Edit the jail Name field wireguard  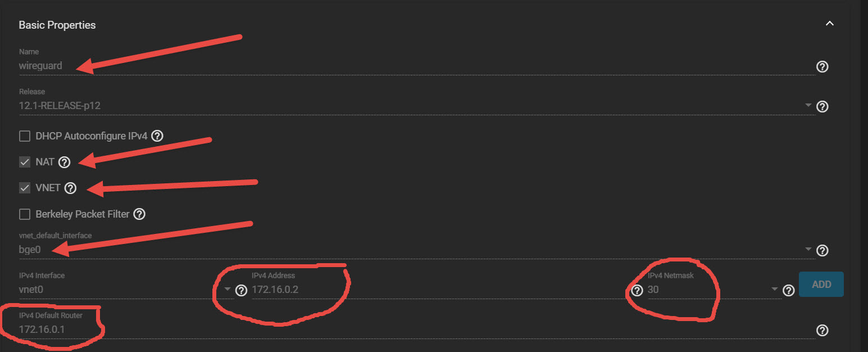pos(416,66)
